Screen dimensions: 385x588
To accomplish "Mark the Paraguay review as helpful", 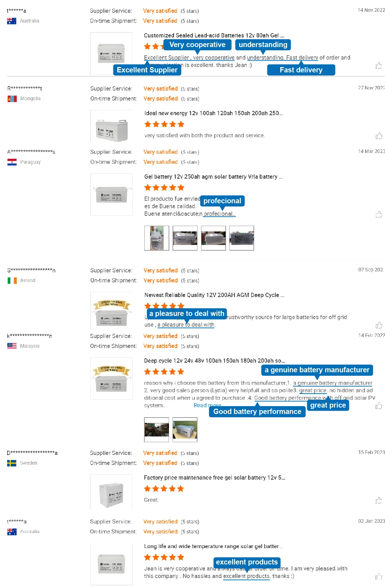I will pyautogui.click(x=379, y=214).
